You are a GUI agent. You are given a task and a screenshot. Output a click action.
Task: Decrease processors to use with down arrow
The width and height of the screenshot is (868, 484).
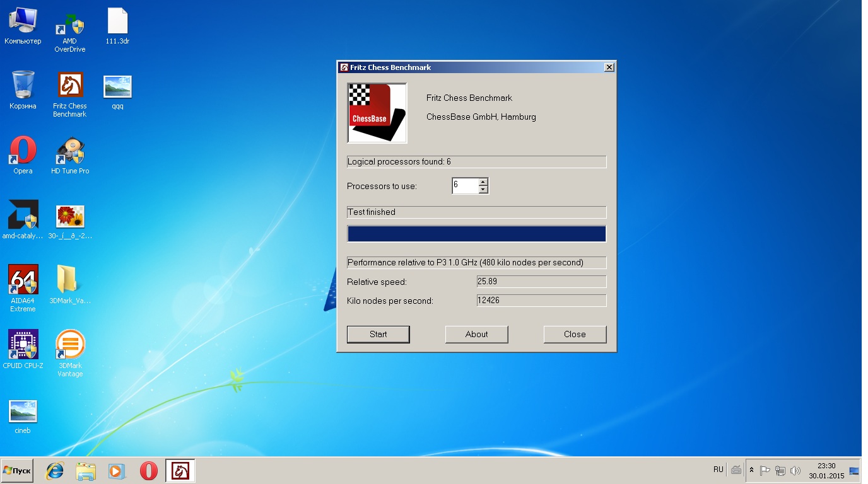tap(483, 189)
